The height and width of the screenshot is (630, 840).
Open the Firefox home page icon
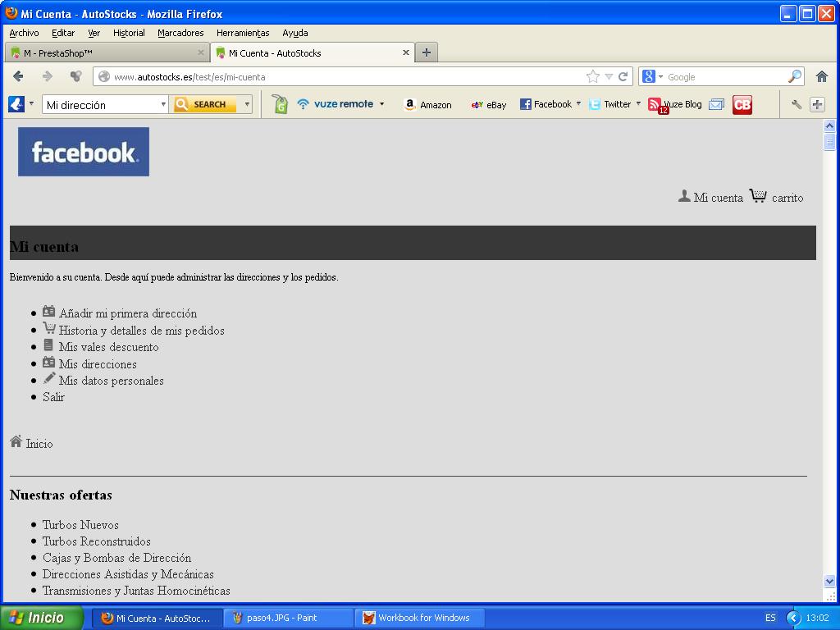pyautogui.click(x=822, y=76)
